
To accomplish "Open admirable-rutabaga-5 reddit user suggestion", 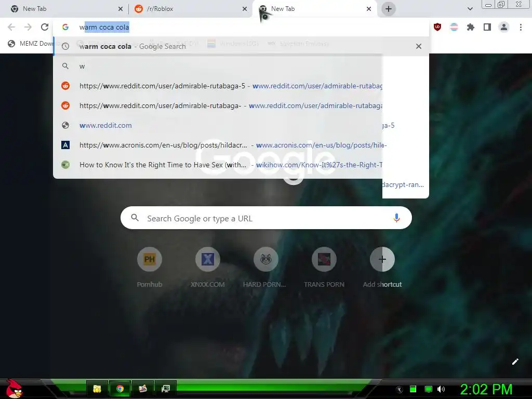I will [217, 86].
